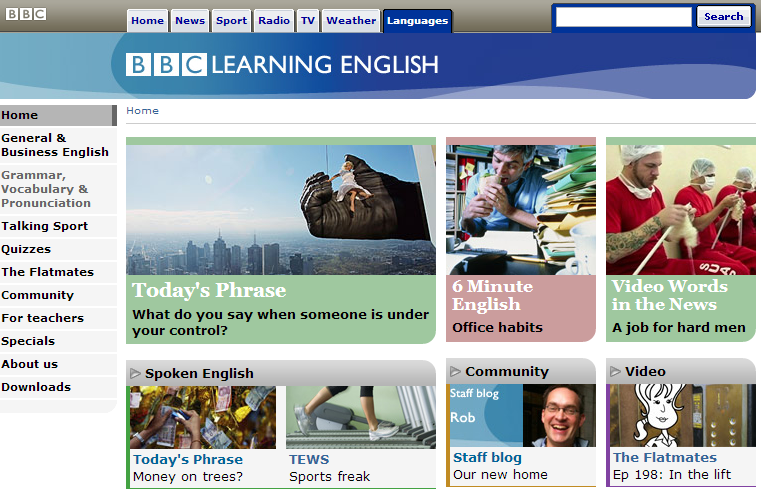This screenshot has height=492, width=761.
Task: Click the arrow icon beside Spoken English
Action: pos(135,373)
